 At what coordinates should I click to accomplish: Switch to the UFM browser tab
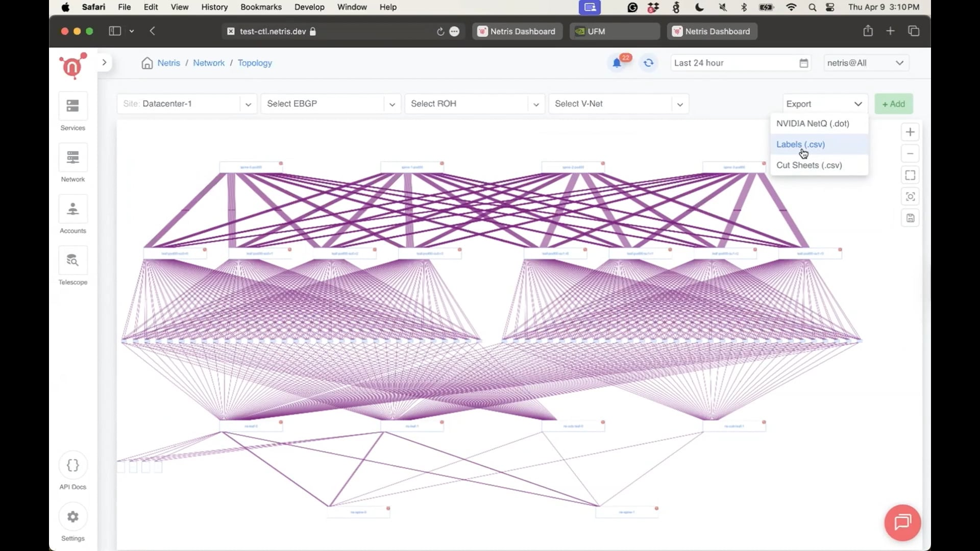click(x=615, y=31)
